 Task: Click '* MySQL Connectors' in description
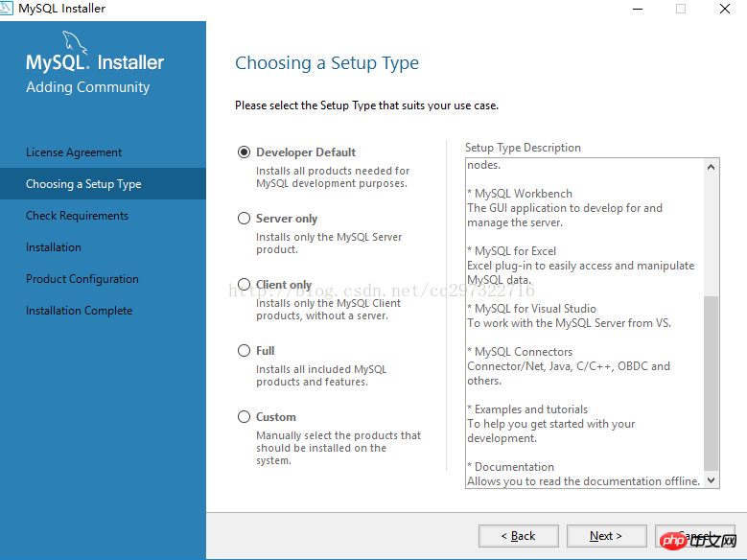coord(520,352)
